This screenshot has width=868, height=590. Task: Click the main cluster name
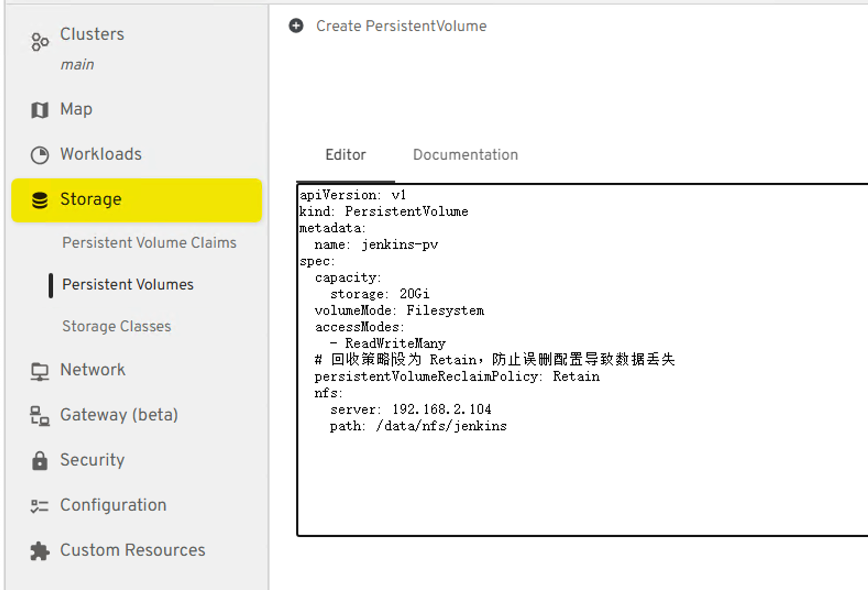(77, 65)
